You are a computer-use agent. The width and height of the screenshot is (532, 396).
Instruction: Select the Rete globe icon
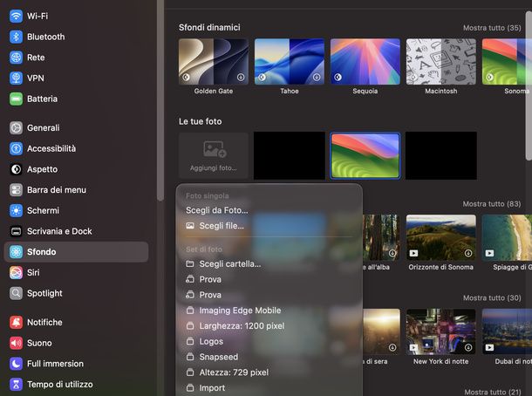[x=16, y=58]
